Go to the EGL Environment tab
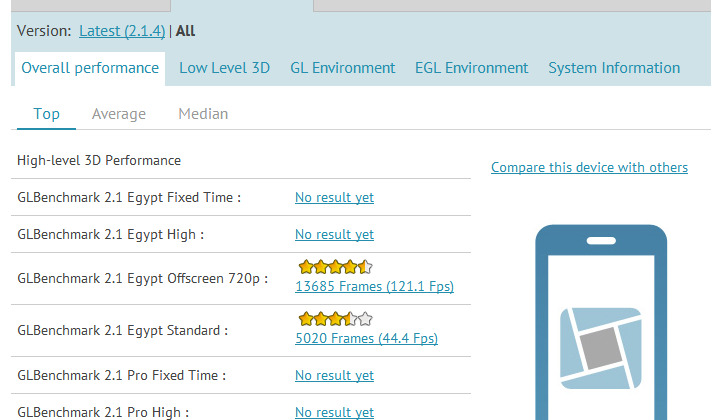The image size is (722, 420). click(471, 68)
